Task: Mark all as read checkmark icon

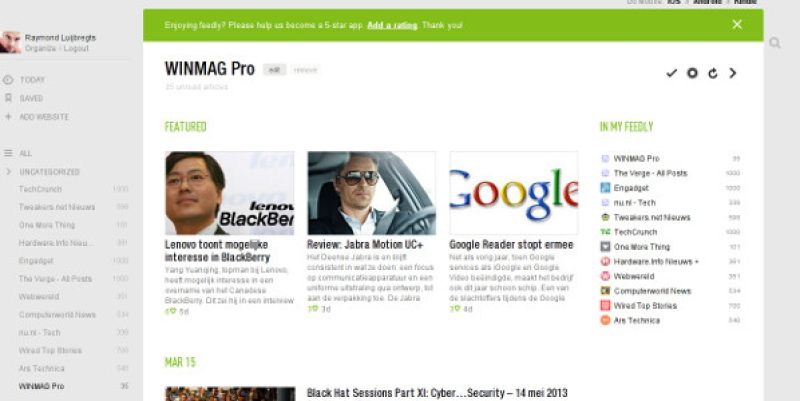Action: point(671,73)
